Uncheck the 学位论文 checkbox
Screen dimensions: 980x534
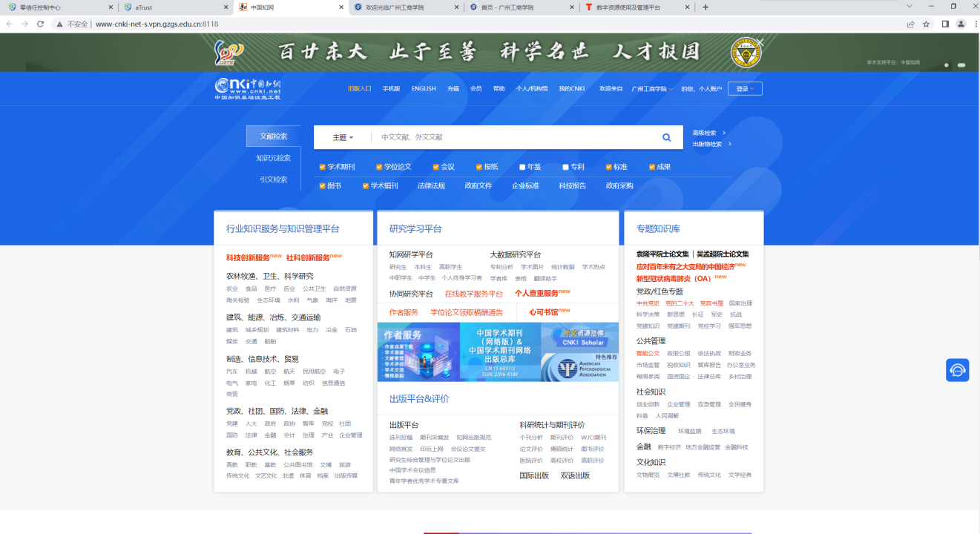click(x=379, y=167)
